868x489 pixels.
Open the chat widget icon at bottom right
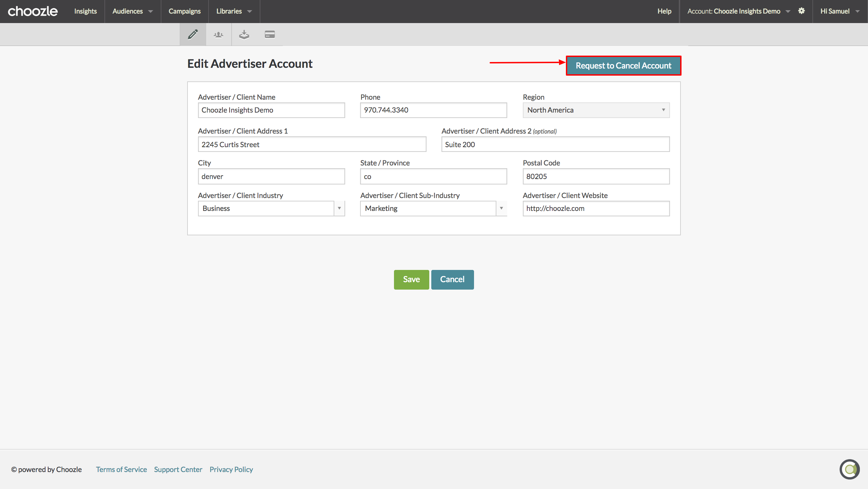coord(849,469)
